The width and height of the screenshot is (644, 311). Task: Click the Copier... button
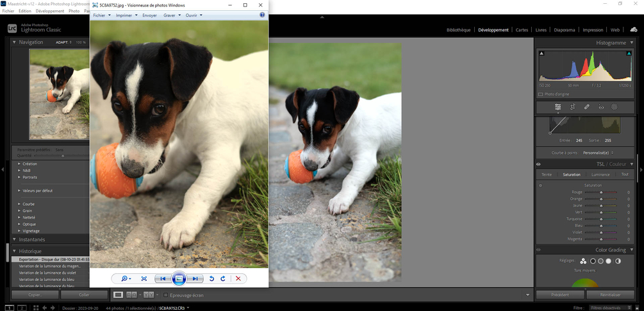click(35, 295)
